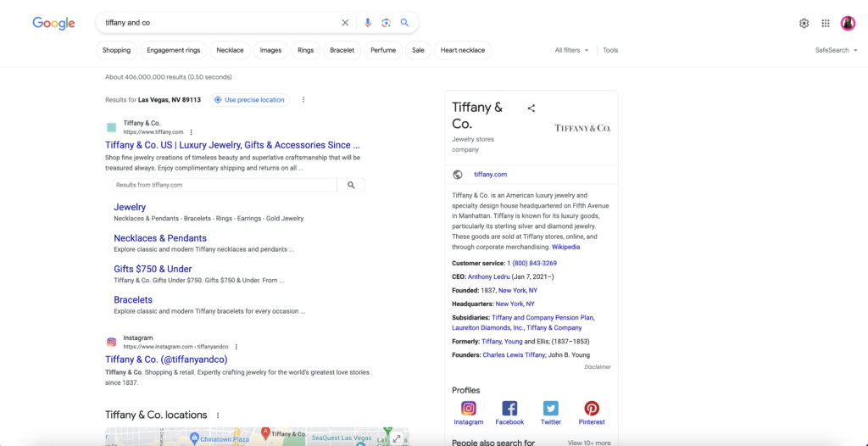The height and width of the screenshot is (446, 868).
Task: Open three-dot menu next to location results
Action: click(x=303, y=100)
